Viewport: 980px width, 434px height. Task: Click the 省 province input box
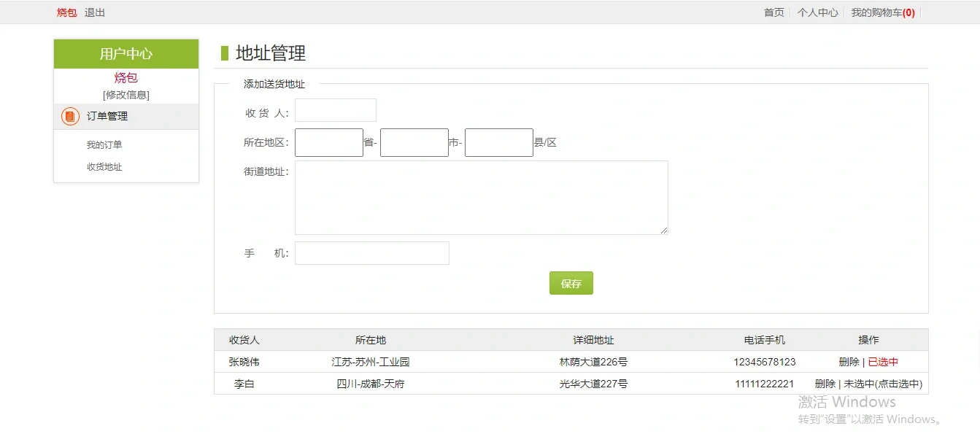coord(328,143)
